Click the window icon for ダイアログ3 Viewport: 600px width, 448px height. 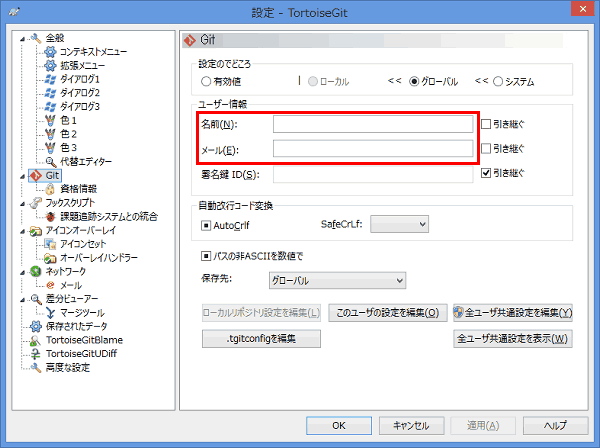(50, 106)
